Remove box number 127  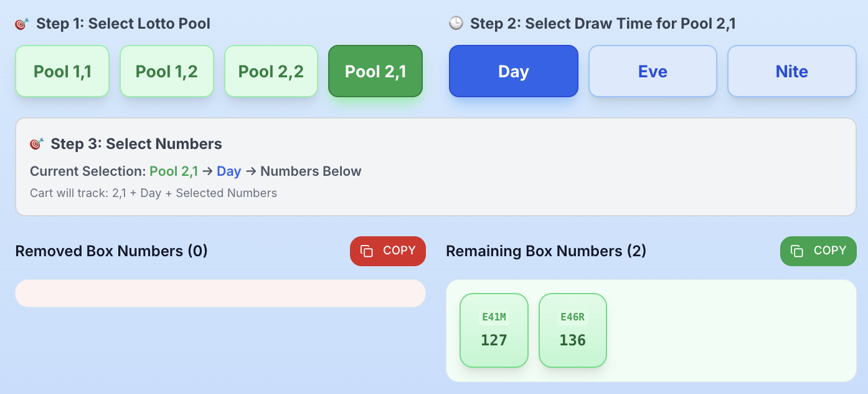494,330
